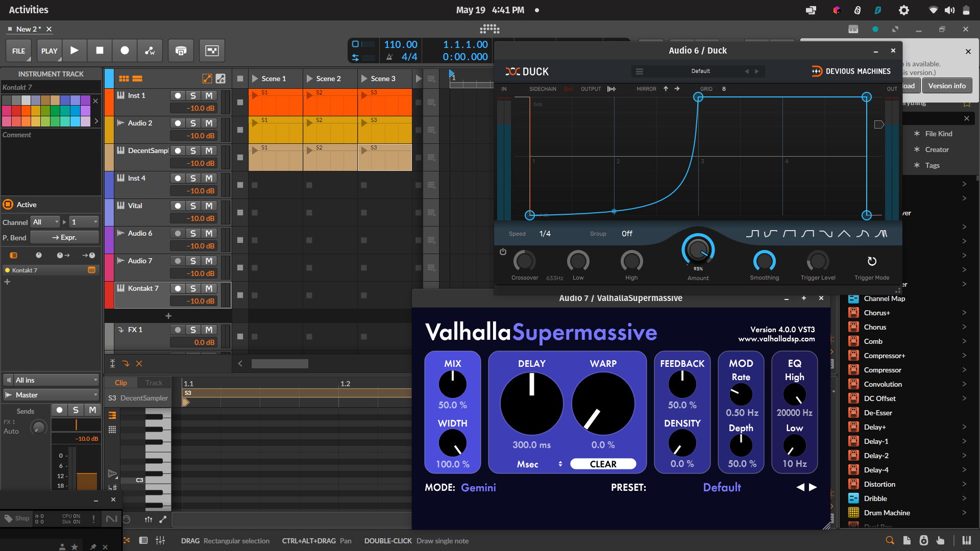Select the File Kind browser filter

(x=939, y=134)
